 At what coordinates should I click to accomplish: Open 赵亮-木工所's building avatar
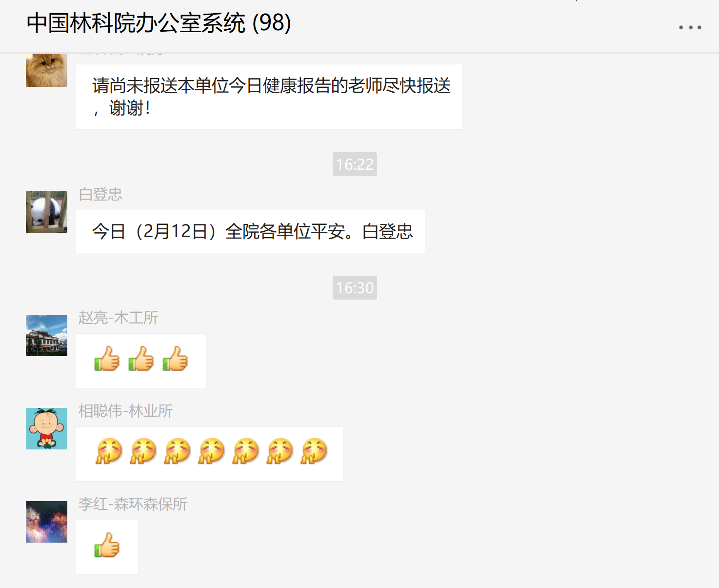[46, 335]
